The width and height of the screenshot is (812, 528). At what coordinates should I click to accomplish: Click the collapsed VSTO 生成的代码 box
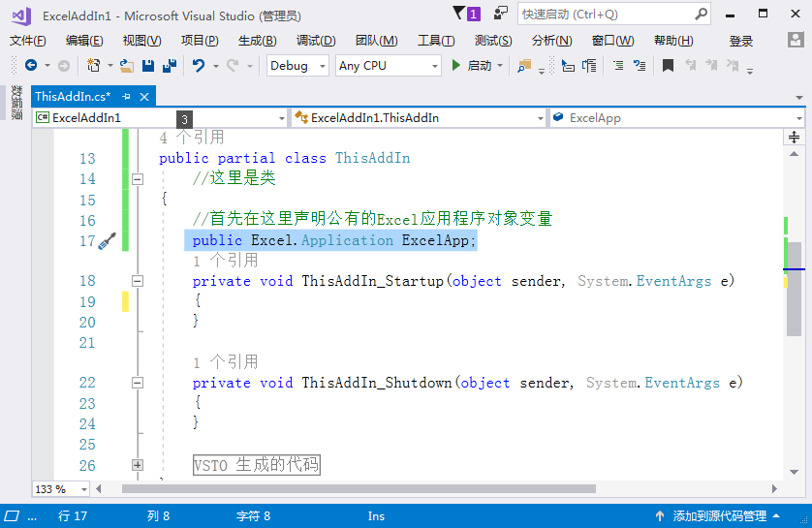[257, 465]
